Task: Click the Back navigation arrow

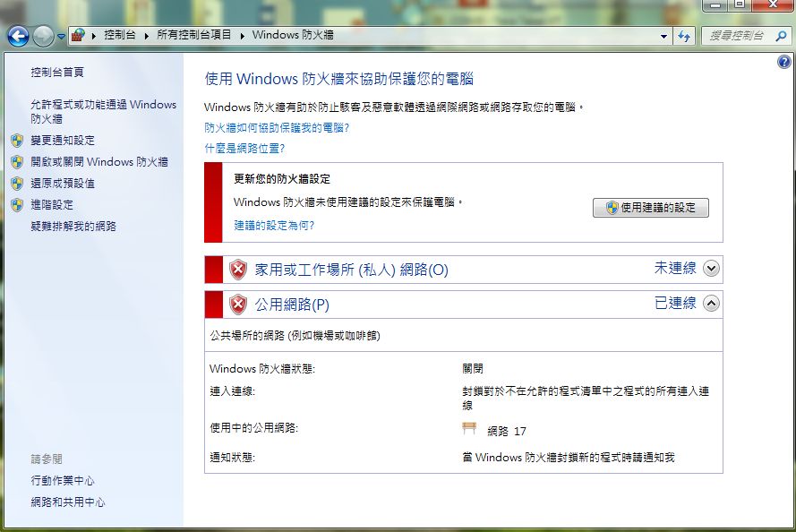Action: (x=18, y=36)
